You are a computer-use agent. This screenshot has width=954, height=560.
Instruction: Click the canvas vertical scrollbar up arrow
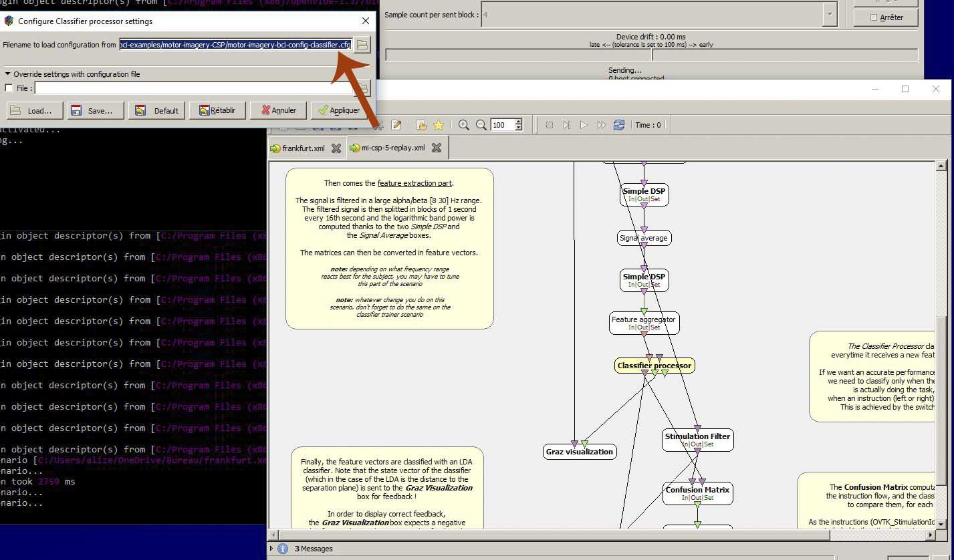coord(941,166)
